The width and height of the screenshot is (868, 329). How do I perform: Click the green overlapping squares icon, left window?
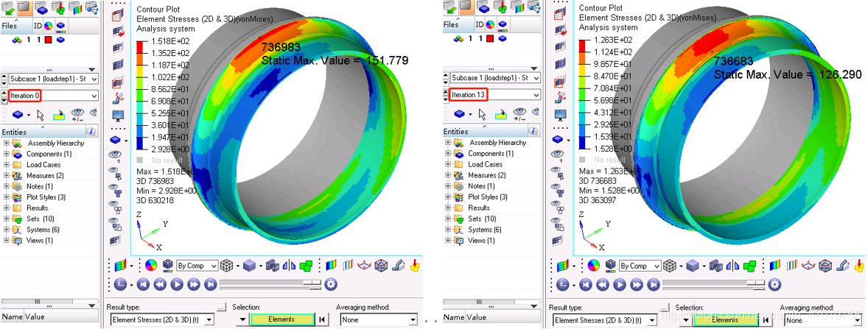pyautogui.click(x=306, y=266)
